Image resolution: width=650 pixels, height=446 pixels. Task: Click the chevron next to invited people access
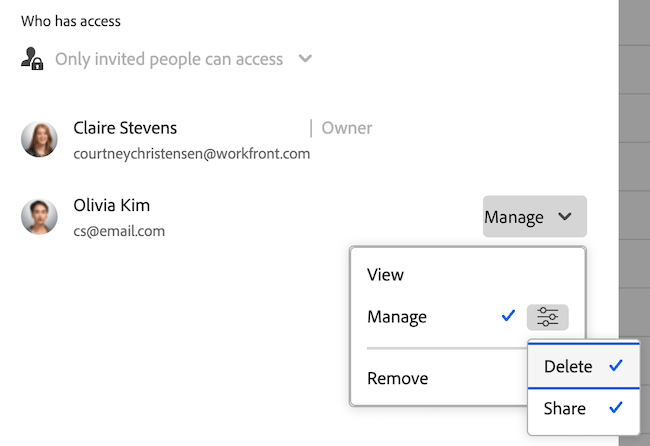306,59
